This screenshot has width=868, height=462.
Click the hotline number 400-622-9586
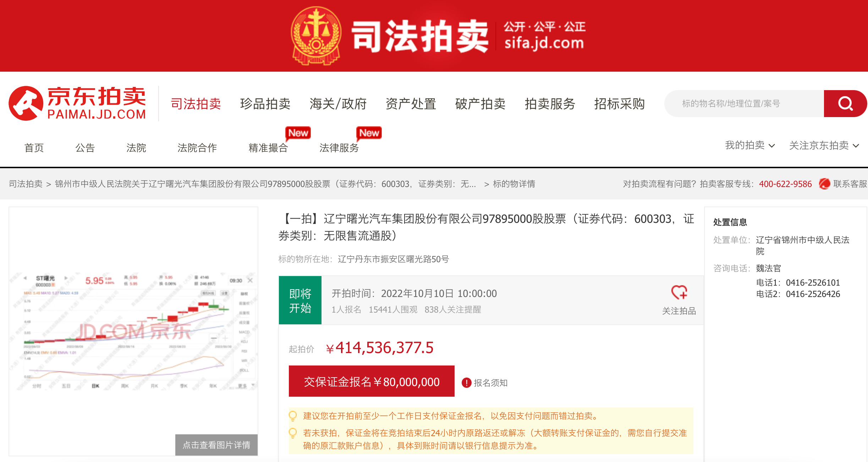785,184
